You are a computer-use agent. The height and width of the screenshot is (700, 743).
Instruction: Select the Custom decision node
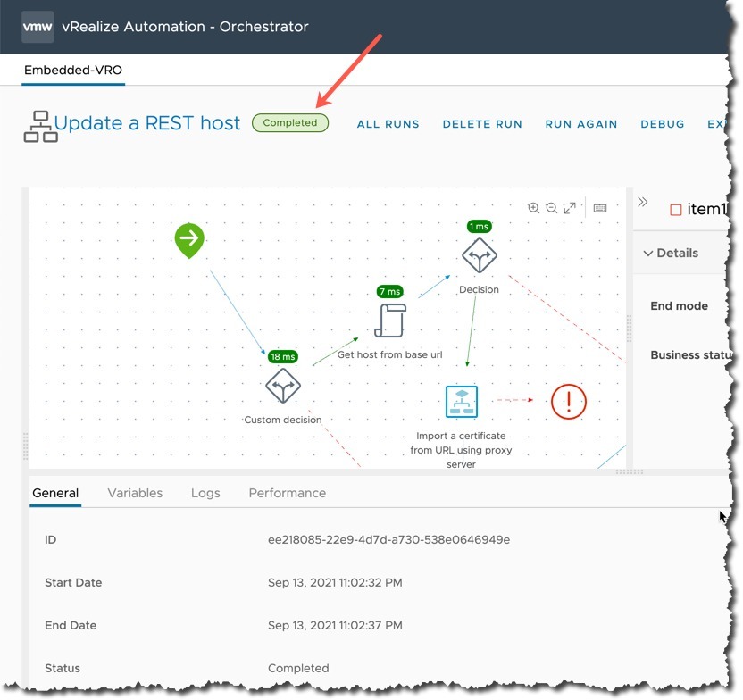[283, 386]
